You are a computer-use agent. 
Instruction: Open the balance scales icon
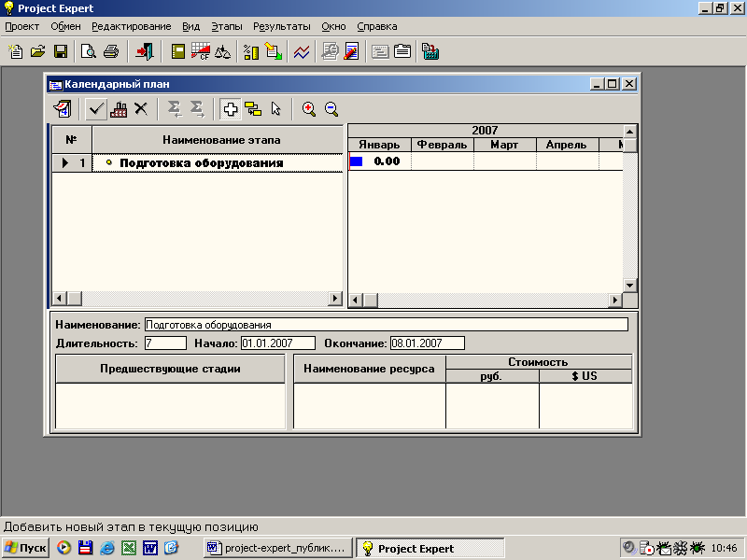pos(222,51)
